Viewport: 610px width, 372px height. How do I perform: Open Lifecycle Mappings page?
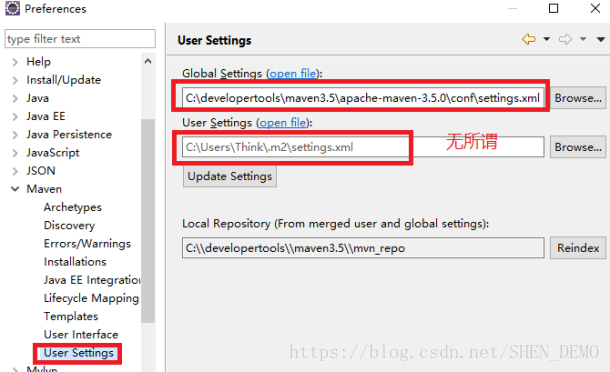91,298
